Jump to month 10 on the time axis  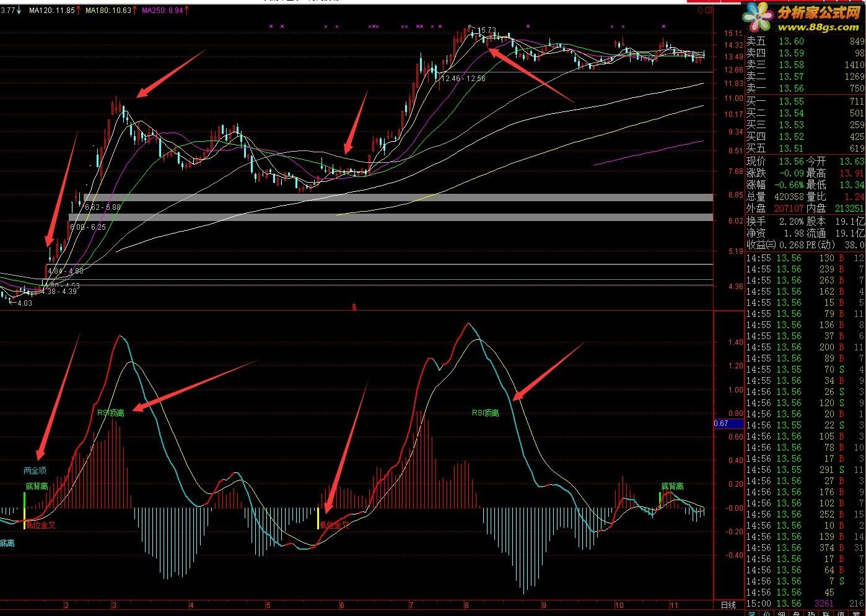[x=619, y=605]
